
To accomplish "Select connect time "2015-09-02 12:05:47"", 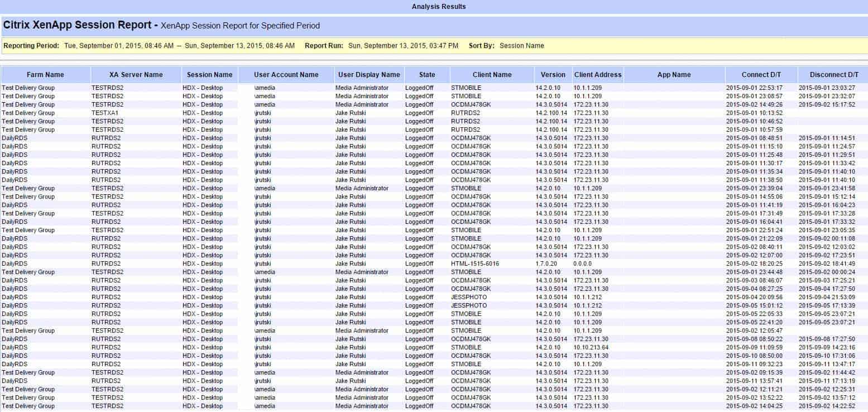I will point(754,330).
